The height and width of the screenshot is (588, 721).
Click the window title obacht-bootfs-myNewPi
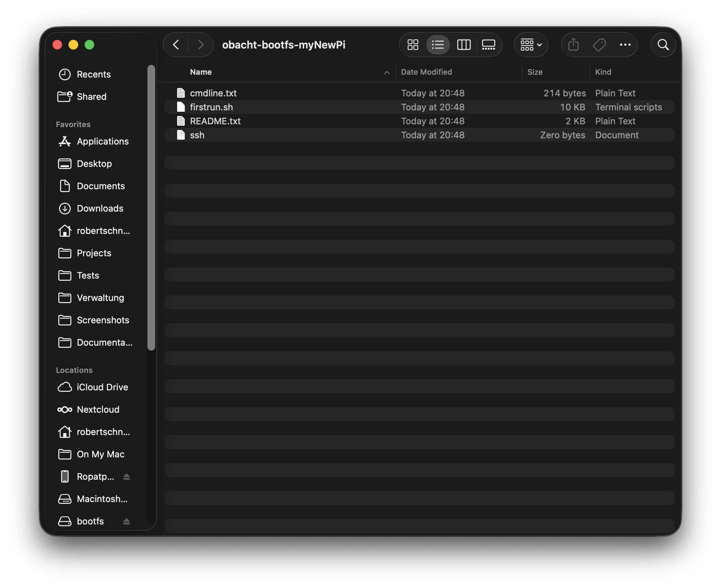tap(284, 45)
